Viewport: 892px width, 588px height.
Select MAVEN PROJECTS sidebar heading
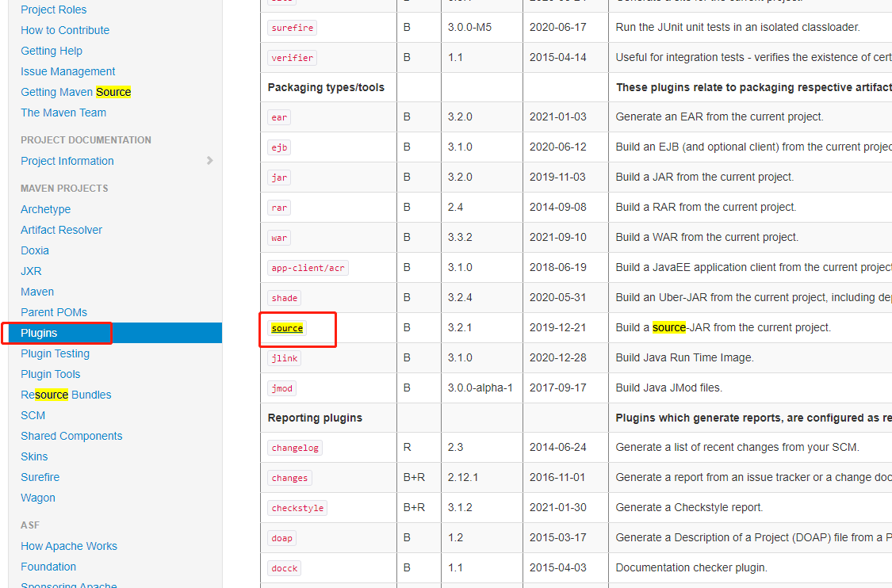tap(64, 189)
